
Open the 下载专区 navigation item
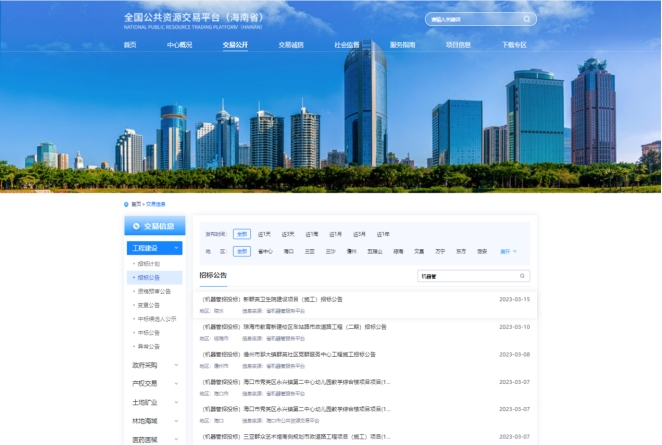click(x=514, y=45)
